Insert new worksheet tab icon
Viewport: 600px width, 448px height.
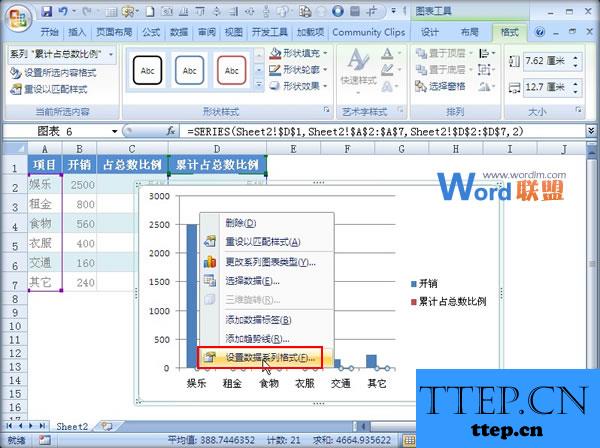pos(108,426)
